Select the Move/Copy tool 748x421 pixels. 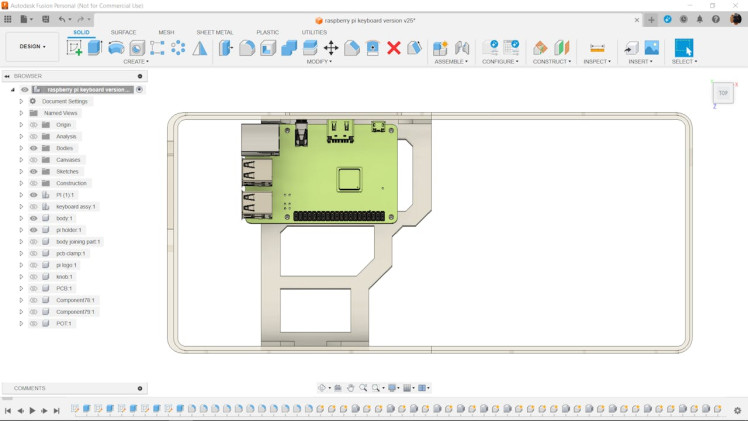coord(331,47)
